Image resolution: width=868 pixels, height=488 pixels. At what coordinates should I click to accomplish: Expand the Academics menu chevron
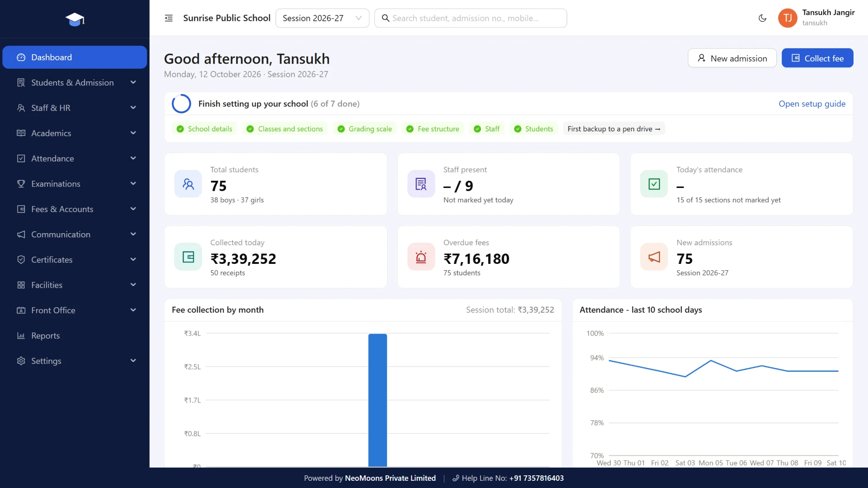(x=133, y=133)
